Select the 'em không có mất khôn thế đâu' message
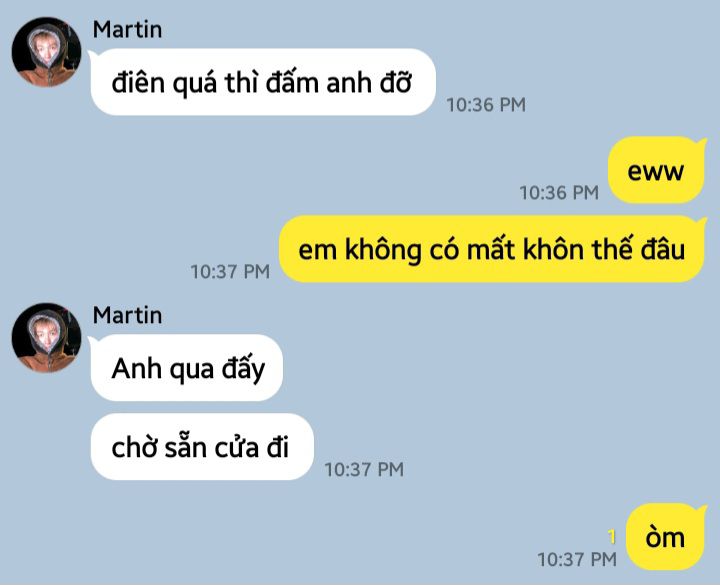The height and width of the screenshot is (585, 720). (492, 249)
